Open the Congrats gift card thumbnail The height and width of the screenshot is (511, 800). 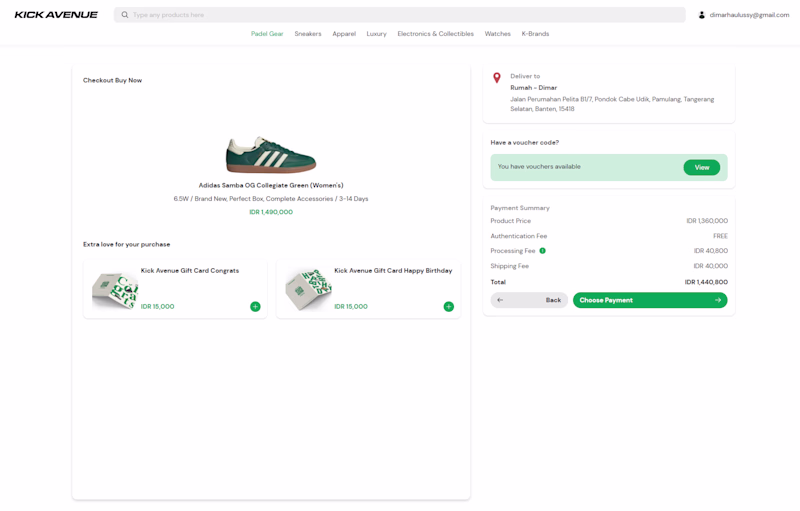point(115,290)
